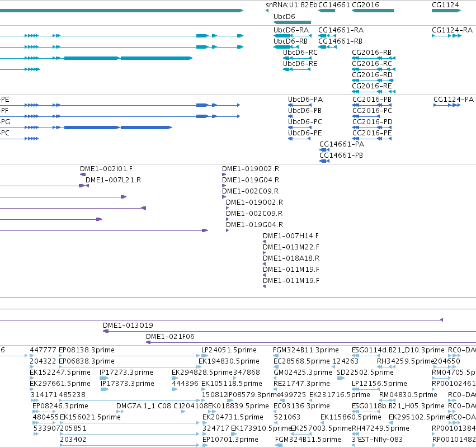Click the EK115860.5prime EST label

[351, 418]
